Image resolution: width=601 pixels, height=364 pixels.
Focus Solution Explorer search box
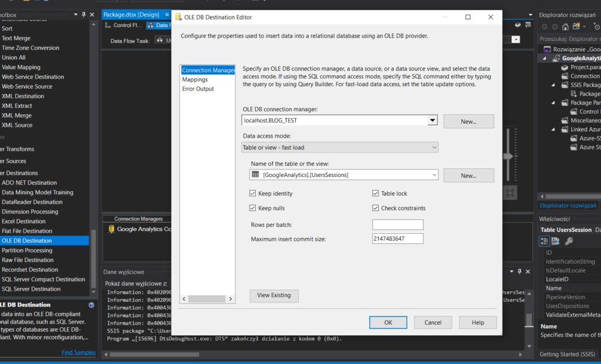pos(570,39)
